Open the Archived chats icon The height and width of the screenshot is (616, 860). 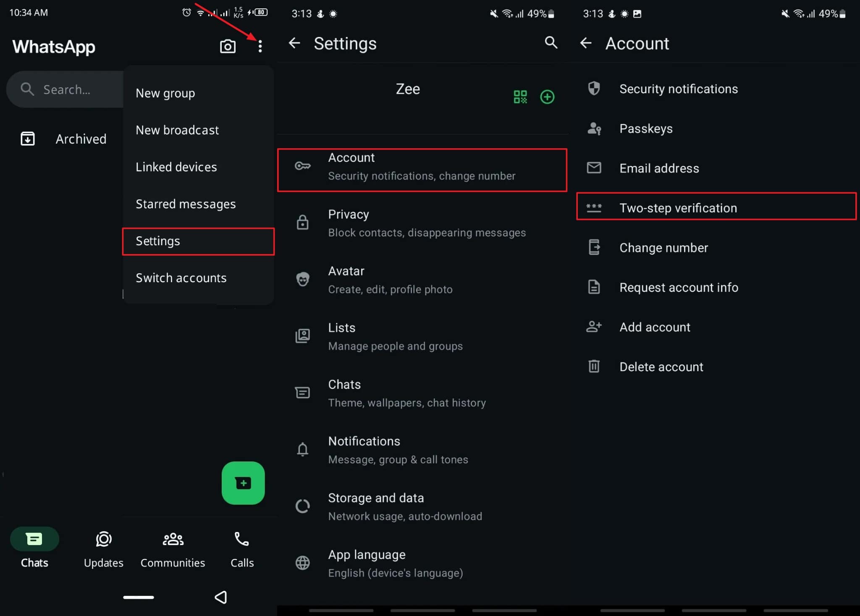click(28, 139)
